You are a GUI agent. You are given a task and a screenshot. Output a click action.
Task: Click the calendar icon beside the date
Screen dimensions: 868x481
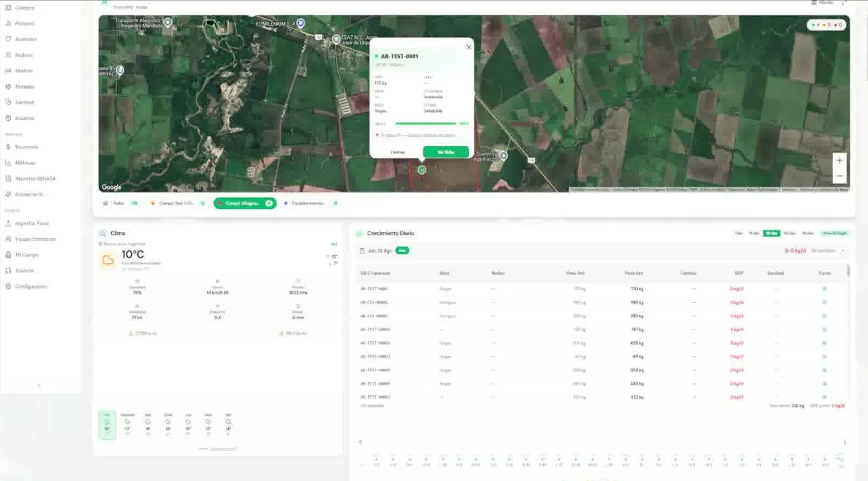tap(362, 251)
